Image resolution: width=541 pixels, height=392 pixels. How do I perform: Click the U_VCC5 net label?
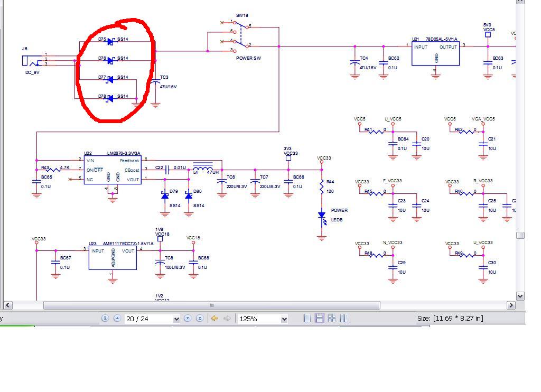pos(393,119)
